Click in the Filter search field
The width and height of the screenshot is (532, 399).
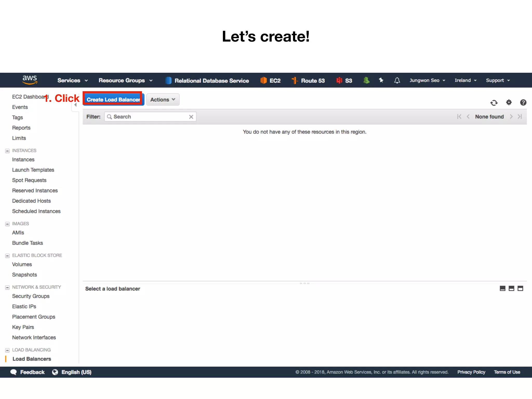[150, 117]
